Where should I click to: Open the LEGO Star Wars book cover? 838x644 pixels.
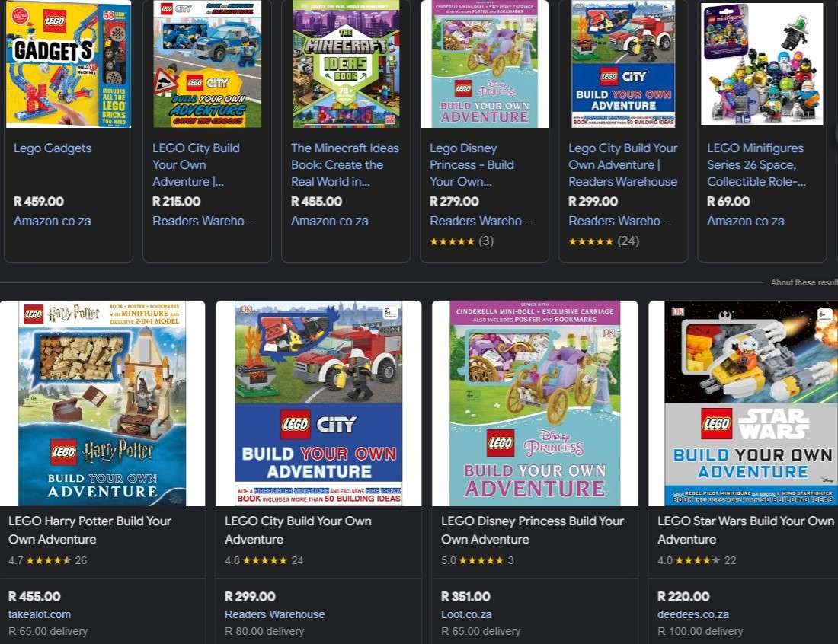[x=743, y=403]
